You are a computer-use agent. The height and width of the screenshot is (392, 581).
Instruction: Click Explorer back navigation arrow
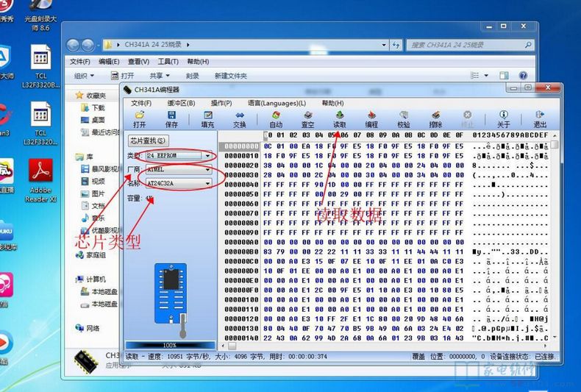pyautogui.click(x=73, y=45)
